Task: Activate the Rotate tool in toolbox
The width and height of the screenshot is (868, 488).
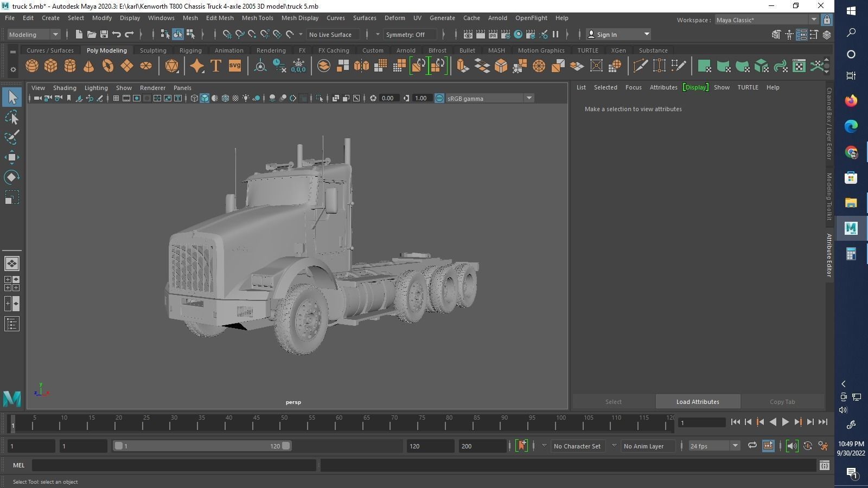Action: click(12, 177)
